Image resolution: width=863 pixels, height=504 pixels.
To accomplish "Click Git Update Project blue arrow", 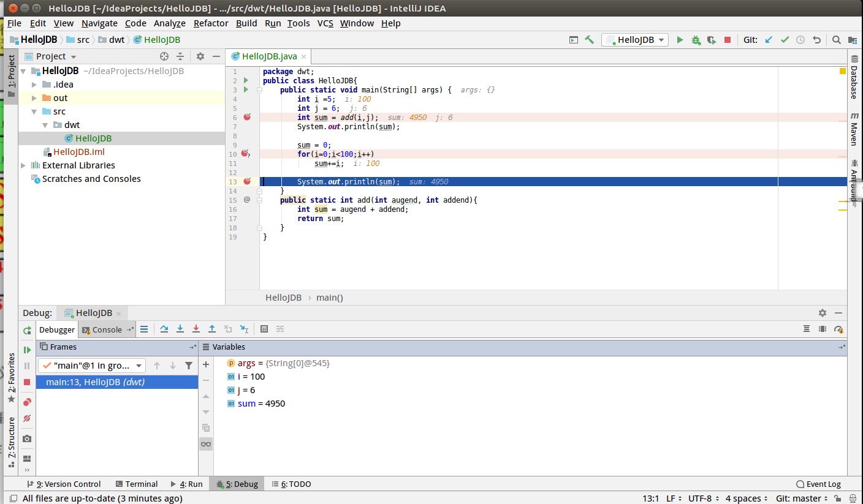I will (x=769, y=40).
